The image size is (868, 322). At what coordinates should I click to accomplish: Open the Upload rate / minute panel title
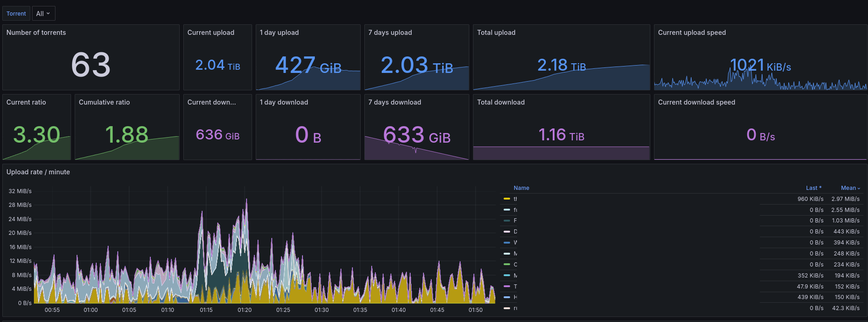point(38,172)
